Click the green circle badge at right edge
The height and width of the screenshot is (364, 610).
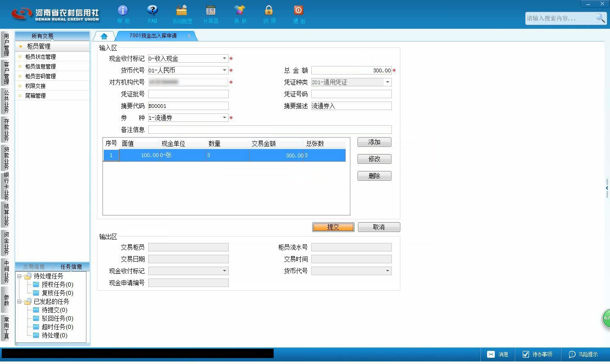tap(606, 318)
